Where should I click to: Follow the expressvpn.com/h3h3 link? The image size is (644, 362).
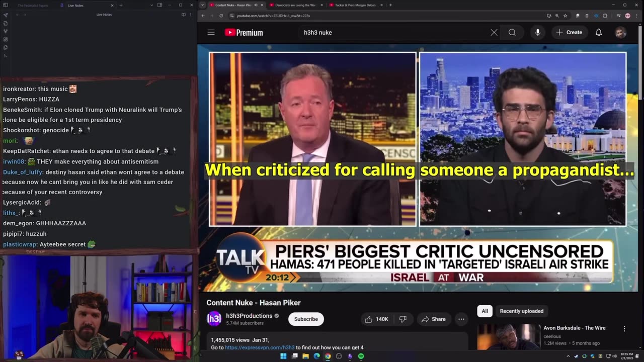[260, 347]
